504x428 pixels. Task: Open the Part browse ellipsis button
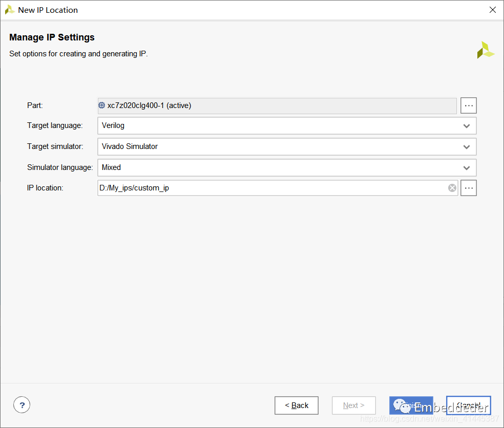468,105
